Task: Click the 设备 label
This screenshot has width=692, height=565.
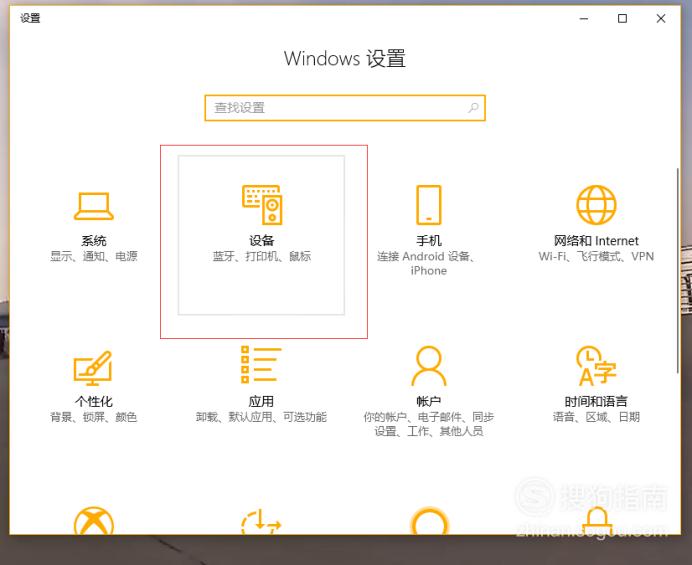Action: (262, 241)
